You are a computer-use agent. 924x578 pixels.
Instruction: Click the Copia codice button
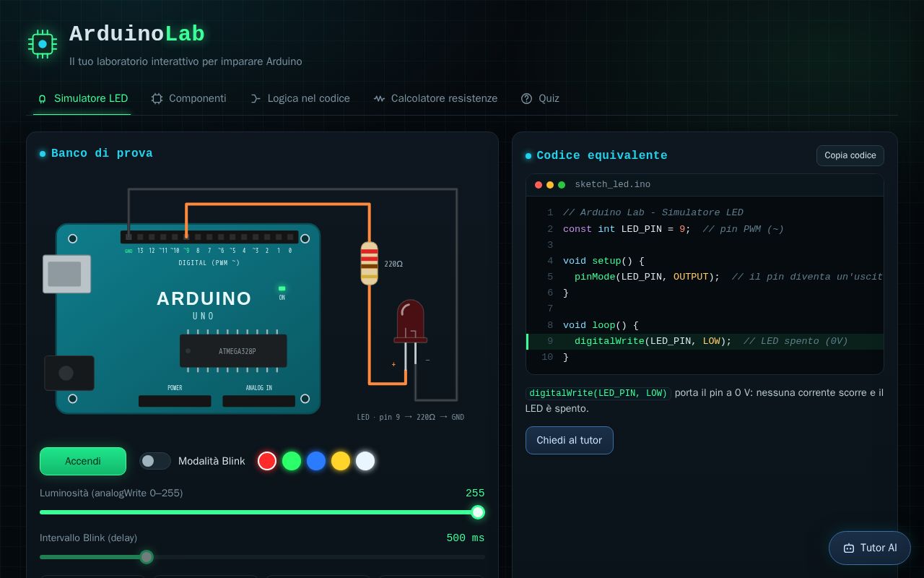(850, 155)
